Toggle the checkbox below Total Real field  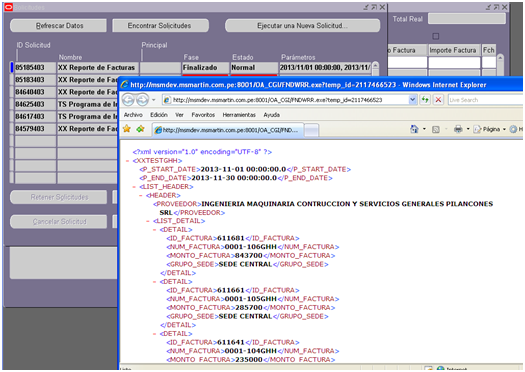coord(436,36)
